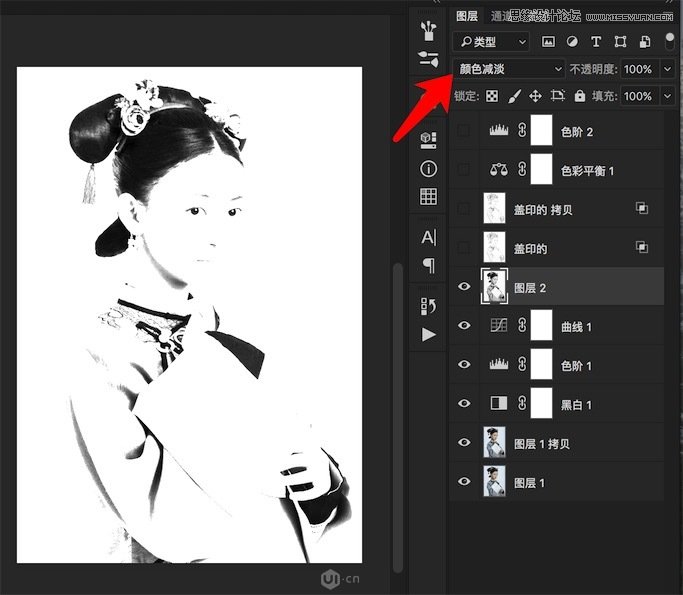Select the 盖印的 layer name

coord(530,249)
